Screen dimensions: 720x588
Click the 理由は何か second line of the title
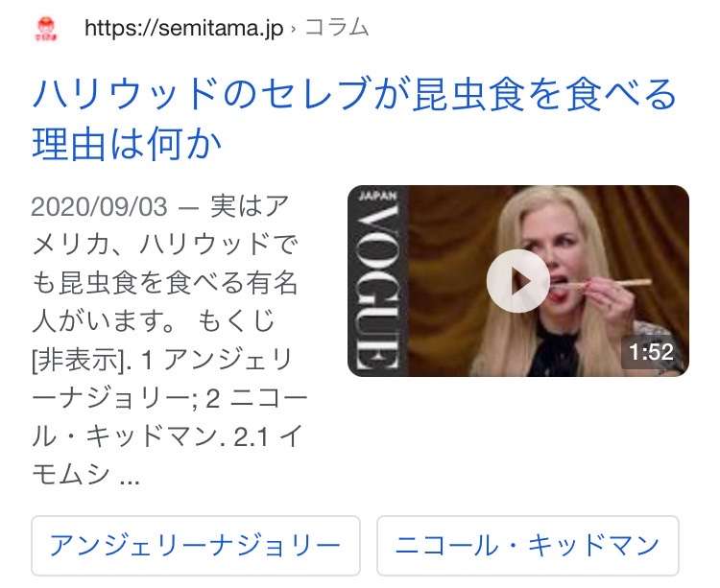(x=127, y=145)
